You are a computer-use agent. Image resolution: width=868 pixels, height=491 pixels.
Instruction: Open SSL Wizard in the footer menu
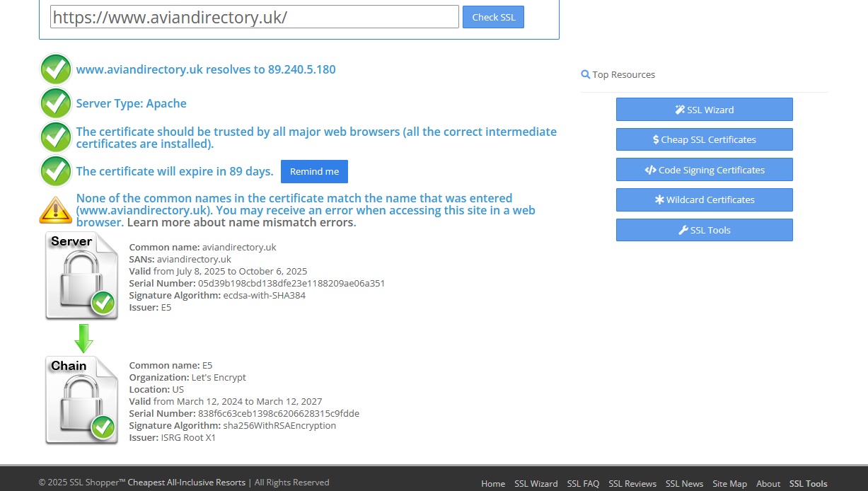click(x=536, y=484)
